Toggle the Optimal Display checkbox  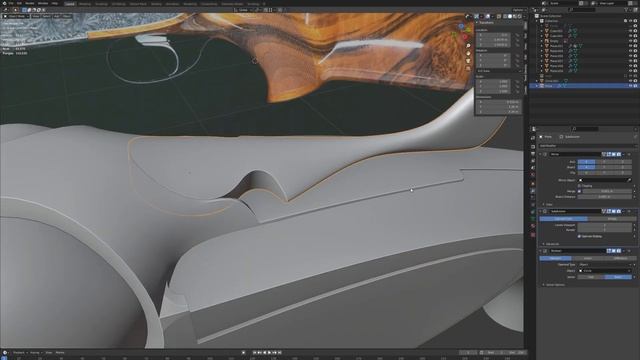click(579, 236)
